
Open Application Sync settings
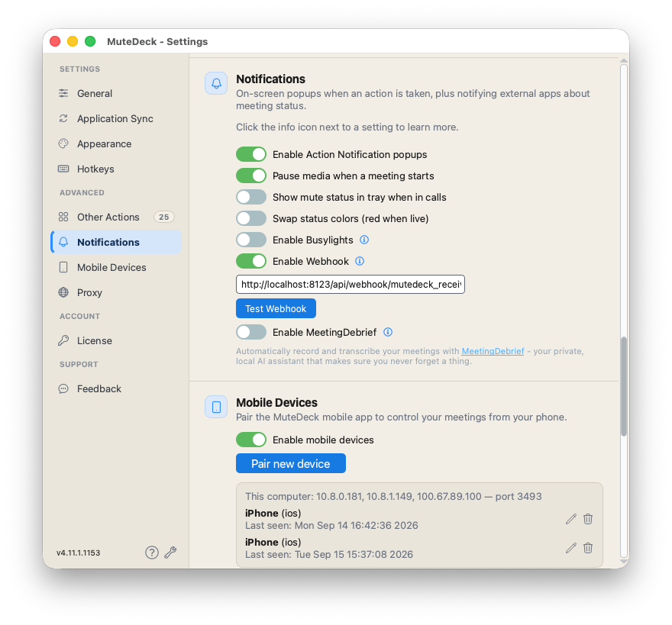(x=116, y=118)
